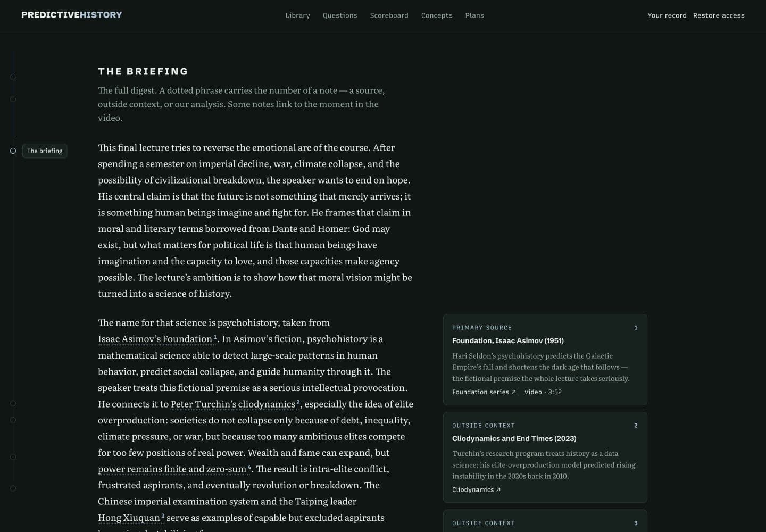Image resolution: width=766 pixels, height=532 pixels.
Task: Click Restore access
Action: pyautogui.click(x=719, y=15)
